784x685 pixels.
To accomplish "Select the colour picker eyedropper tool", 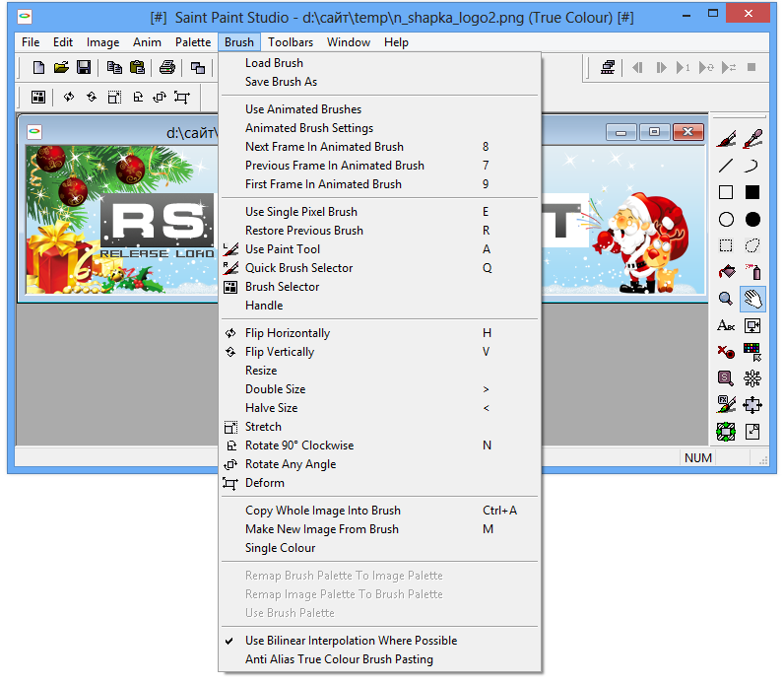I will coord(752,139).
